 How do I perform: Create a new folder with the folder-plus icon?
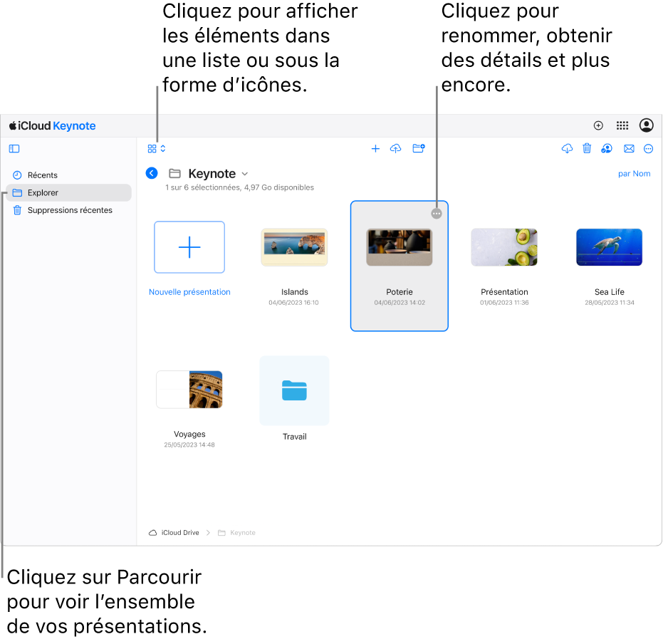click(419, 148)
